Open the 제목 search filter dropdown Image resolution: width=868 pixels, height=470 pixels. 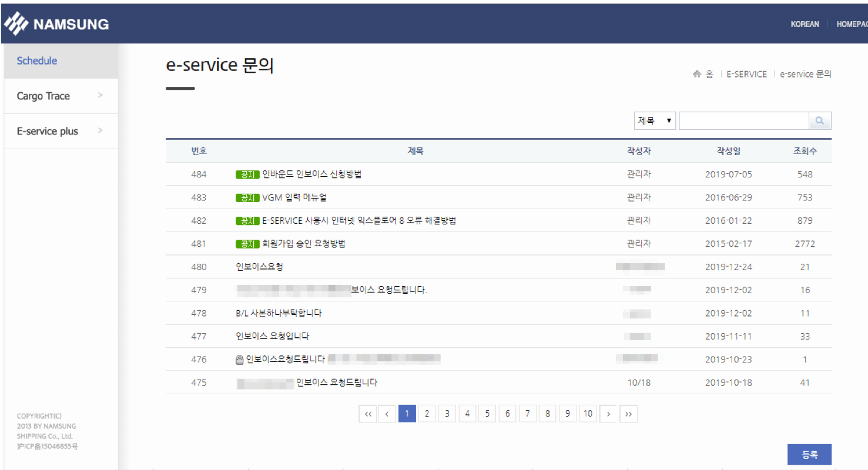655,121
